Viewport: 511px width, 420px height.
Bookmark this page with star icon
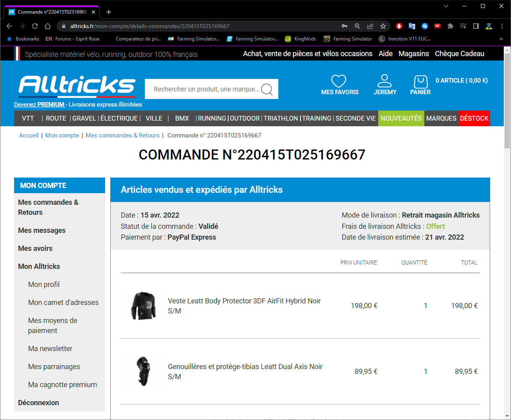pyautogui.click(x=383, y=26)
